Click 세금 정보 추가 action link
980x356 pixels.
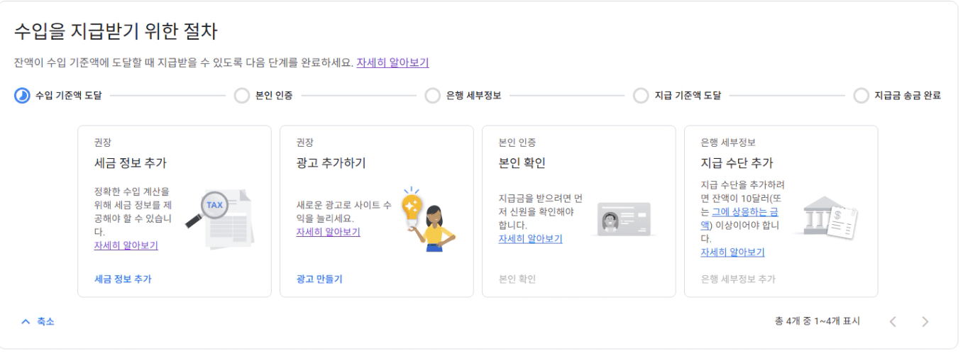[x=123, y=279]
